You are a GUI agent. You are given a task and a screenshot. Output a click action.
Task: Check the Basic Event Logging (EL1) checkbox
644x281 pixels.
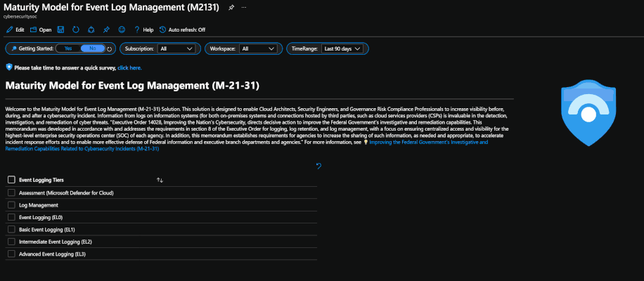(x=11, y=229)
